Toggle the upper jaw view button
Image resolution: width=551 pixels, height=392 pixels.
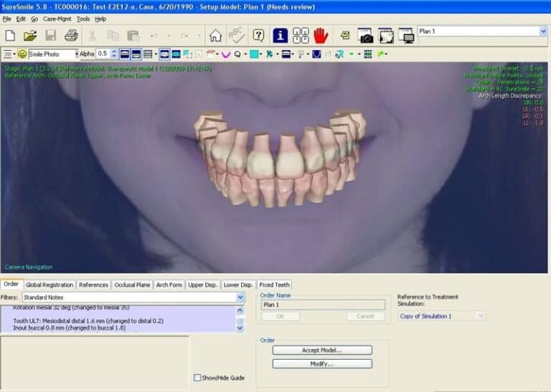(x=125, y=54)
